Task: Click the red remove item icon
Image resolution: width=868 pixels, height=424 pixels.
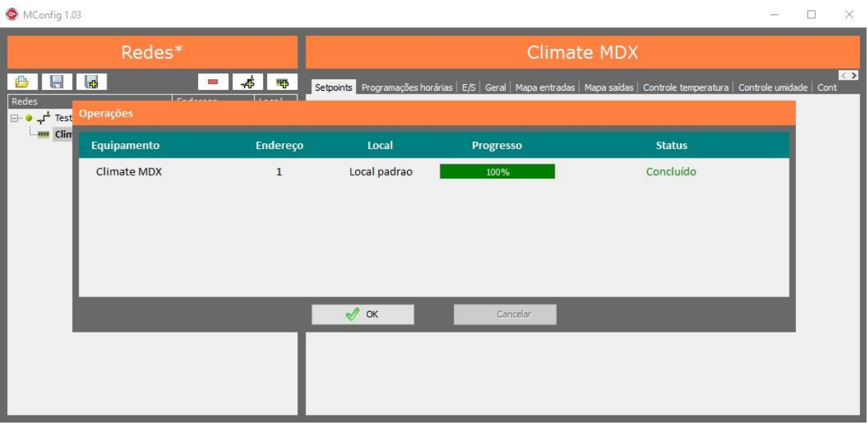Action: coord(213,82)
